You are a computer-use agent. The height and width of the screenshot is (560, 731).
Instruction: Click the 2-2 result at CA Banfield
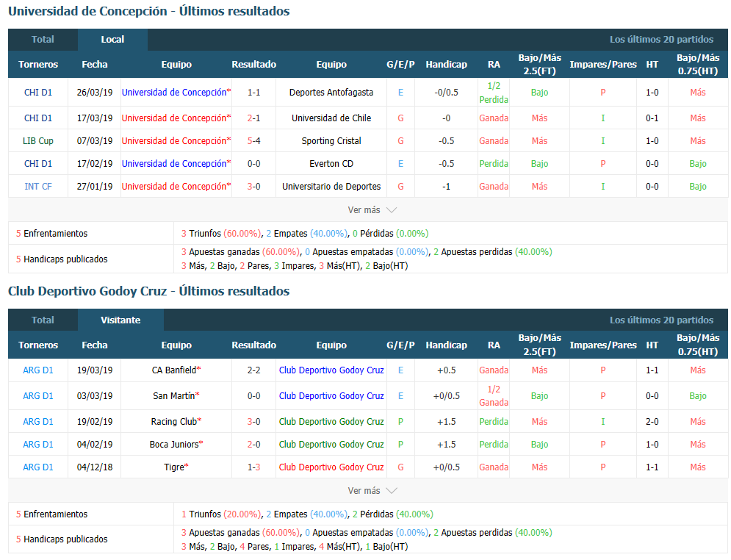(x=254, y=370)
